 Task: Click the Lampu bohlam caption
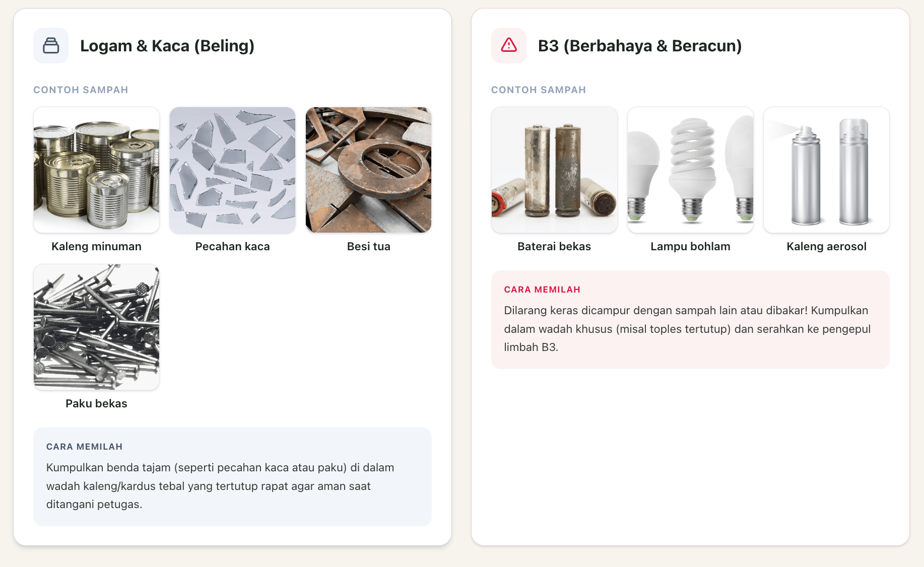coord(691,246)
